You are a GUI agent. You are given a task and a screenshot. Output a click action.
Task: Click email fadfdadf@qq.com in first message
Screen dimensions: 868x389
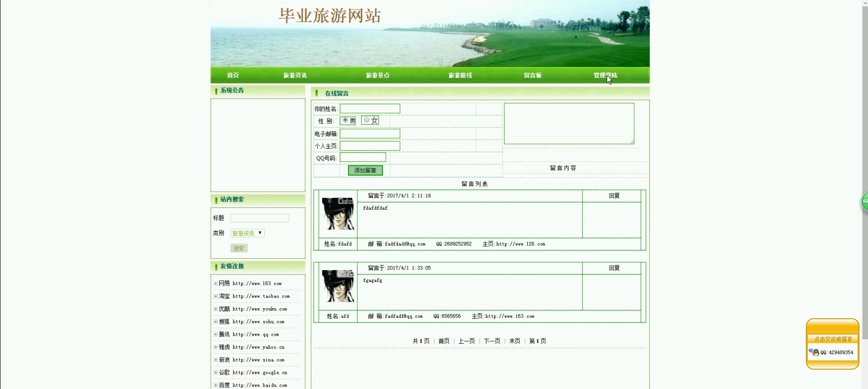405,244
